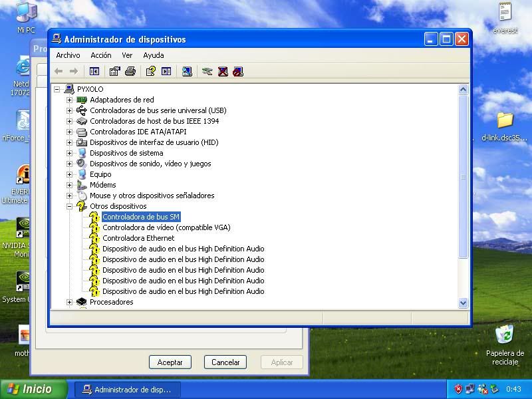Click the Adaptadores de red network card icon
532x399 pixels.
point(81,100)
